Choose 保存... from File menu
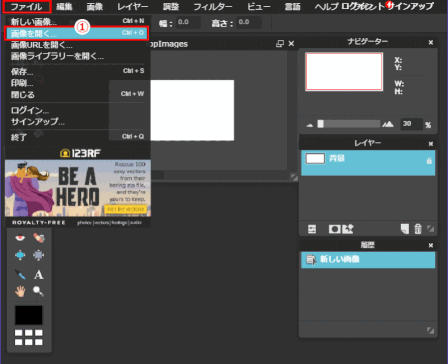 [77, 71]
